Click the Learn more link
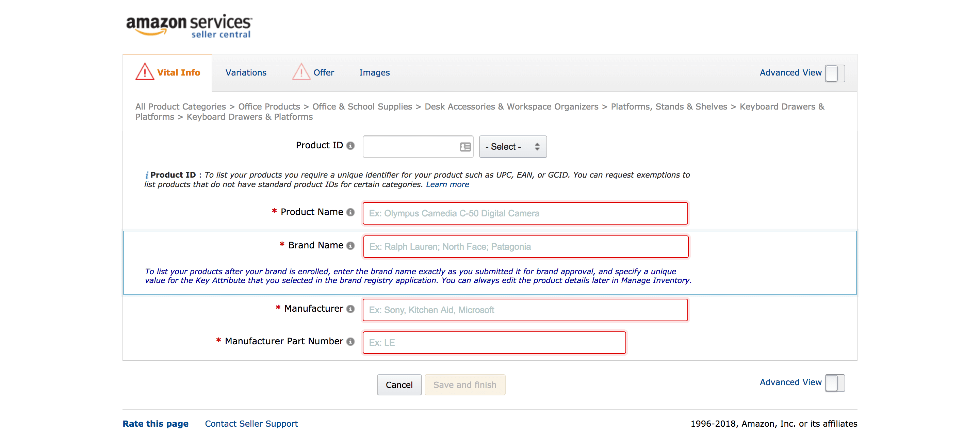The height and width of the screenshot is (443, 980). (x=447, y=184)
